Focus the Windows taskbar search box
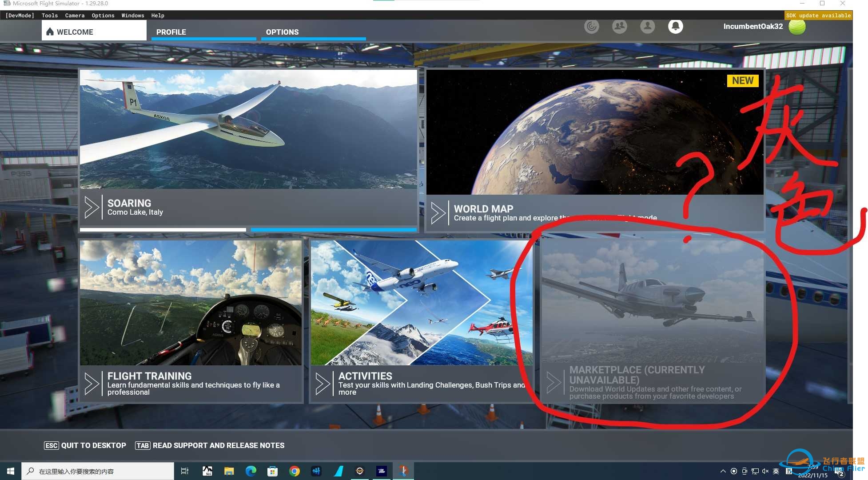Viewport: 868px width, 480px height. 98,471
